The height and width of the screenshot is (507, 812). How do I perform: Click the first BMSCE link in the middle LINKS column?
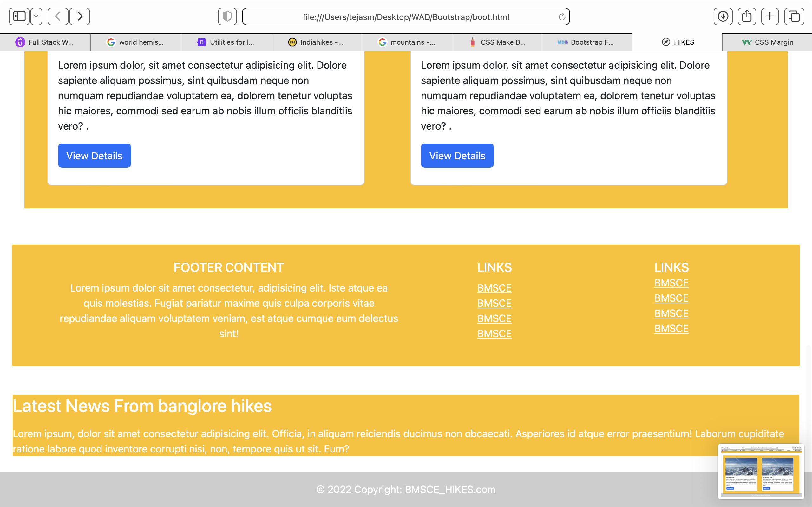[x=494, y=288]
